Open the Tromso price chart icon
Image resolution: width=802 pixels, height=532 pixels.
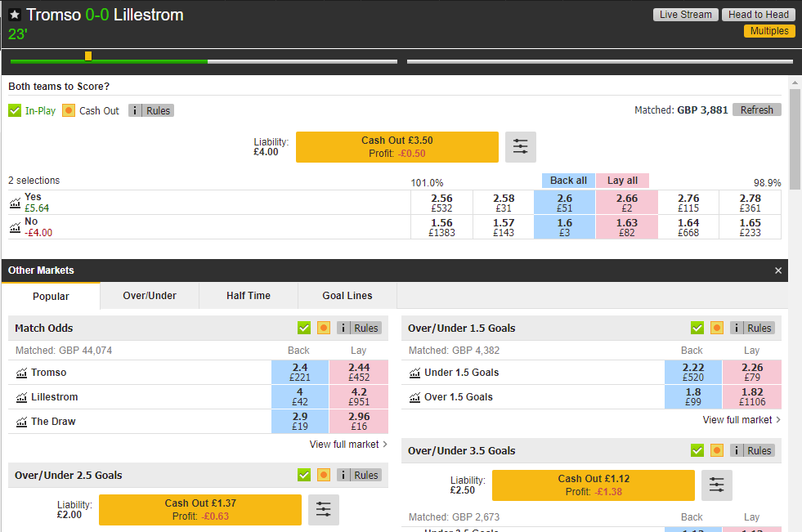[21, 373]
